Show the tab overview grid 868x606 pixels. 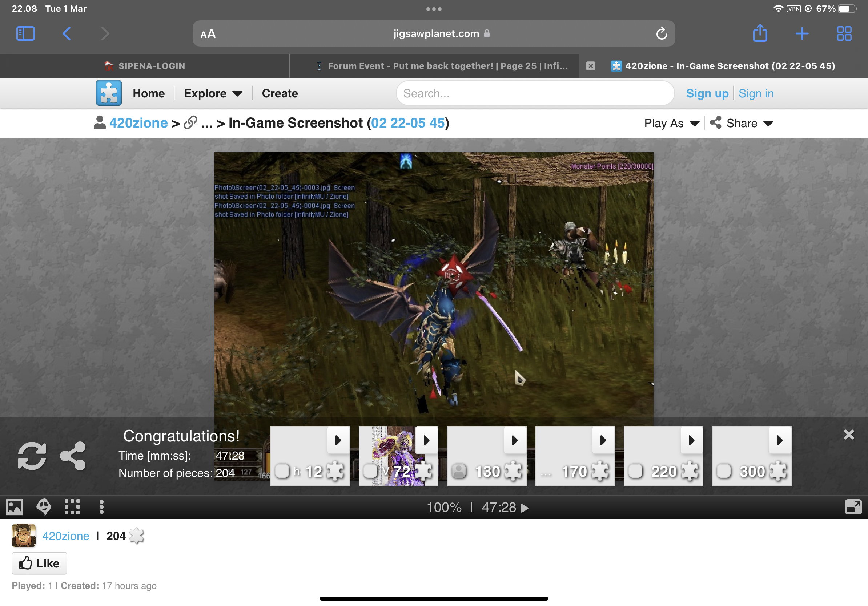pos(844,34)
